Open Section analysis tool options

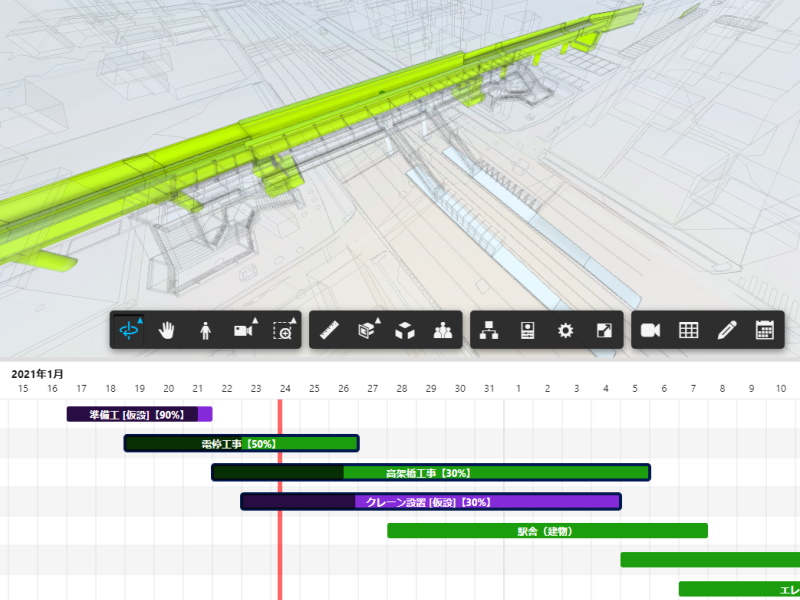368,330
